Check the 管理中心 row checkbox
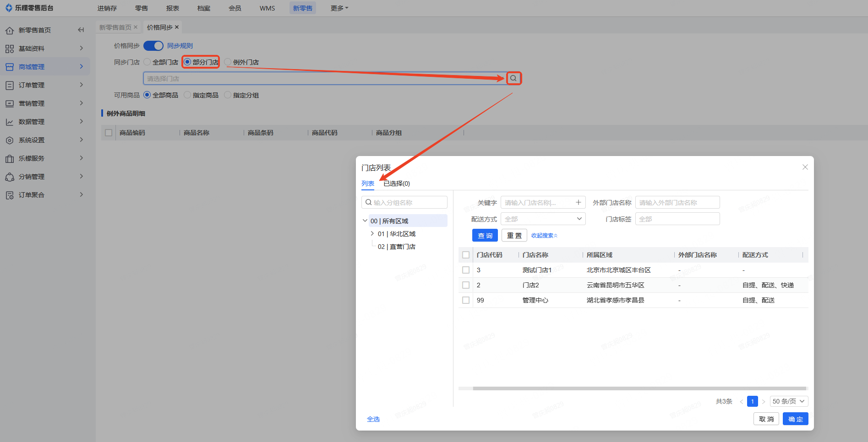The height and width of the screenshot is (442, 868). coord(466,300)
